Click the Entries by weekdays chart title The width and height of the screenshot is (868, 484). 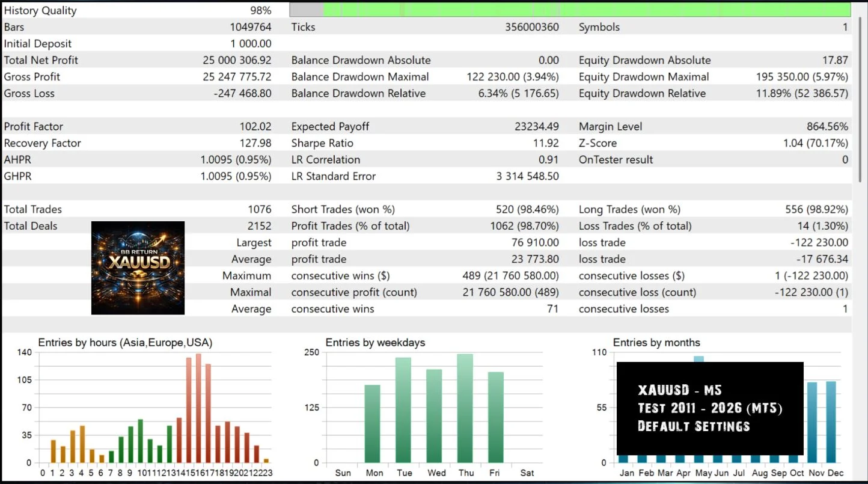coord(375,343)
